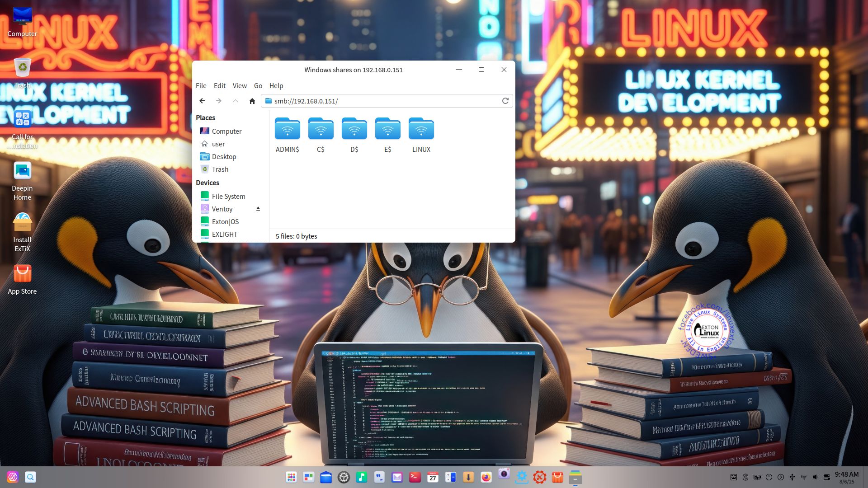Open multitasking view from the dock
The height and width of the screenshot is (488, 868).
(309, 477)
